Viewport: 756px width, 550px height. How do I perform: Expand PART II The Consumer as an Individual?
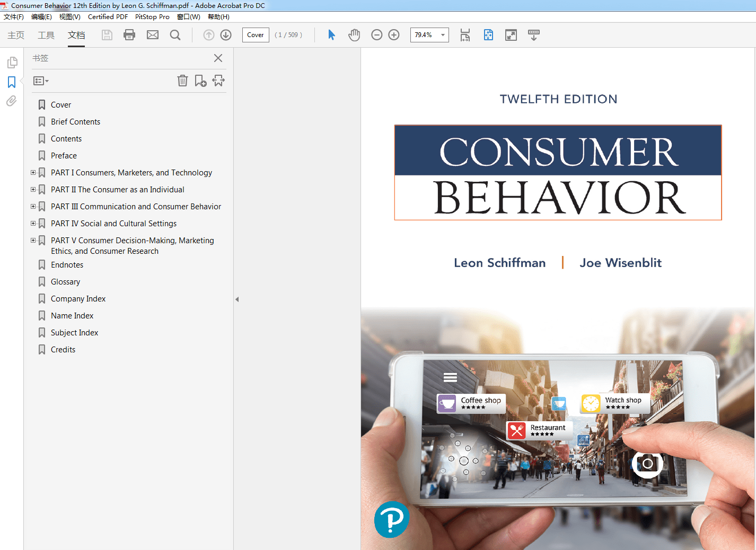(x=34, y=189)
